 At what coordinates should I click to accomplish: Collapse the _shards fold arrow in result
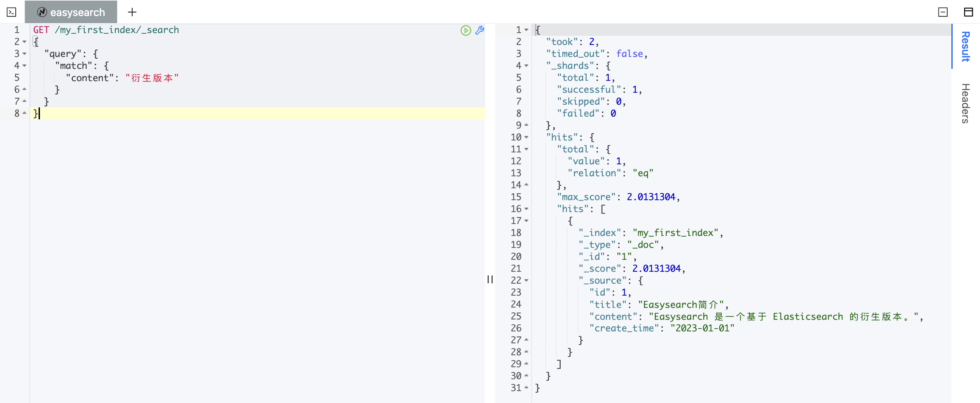click(x=527, y=66)
